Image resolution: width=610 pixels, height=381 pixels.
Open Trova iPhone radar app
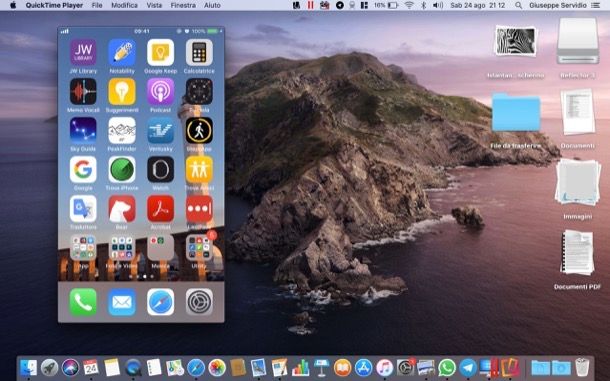click(x=122, y=169)
